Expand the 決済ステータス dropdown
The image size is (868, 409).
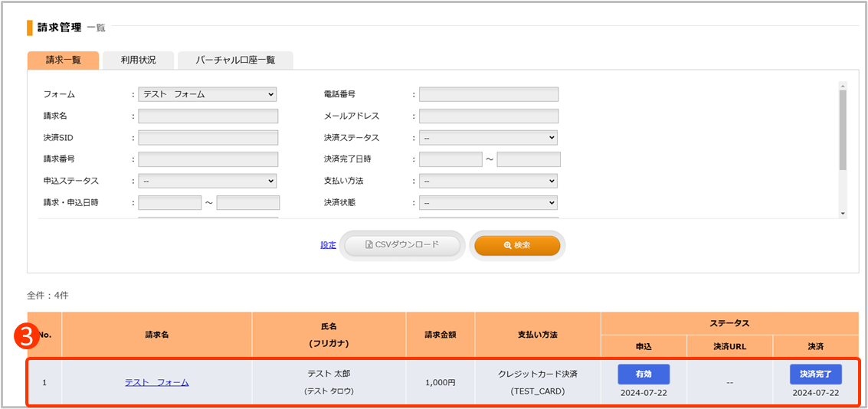488,138
